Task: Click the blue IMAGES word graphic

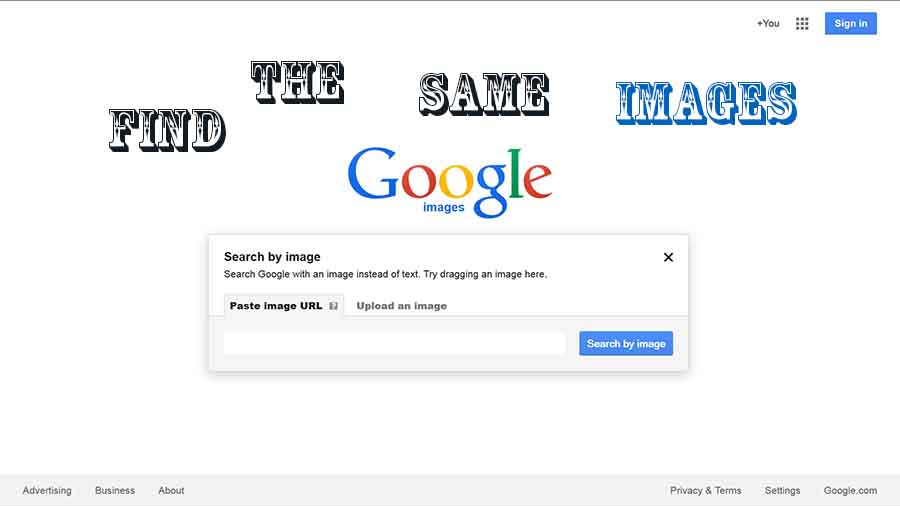Action: click(x=706, y=103)
